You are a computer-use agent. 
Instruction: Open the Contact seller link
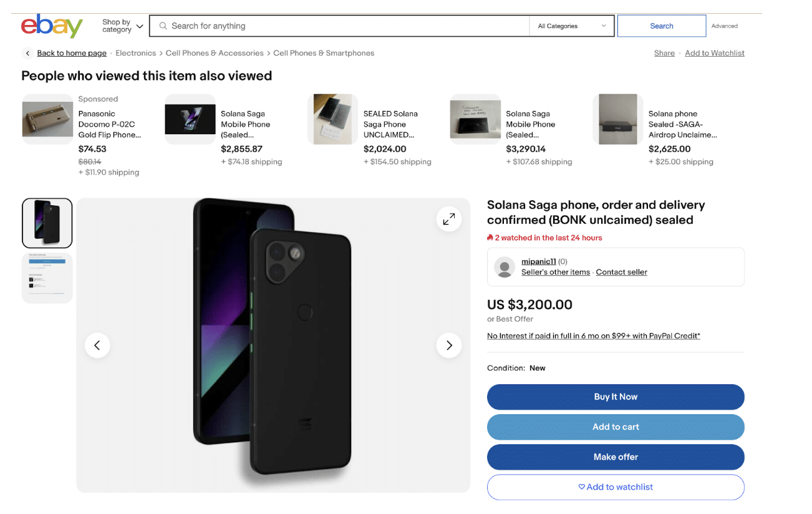(x=621, y=272)
